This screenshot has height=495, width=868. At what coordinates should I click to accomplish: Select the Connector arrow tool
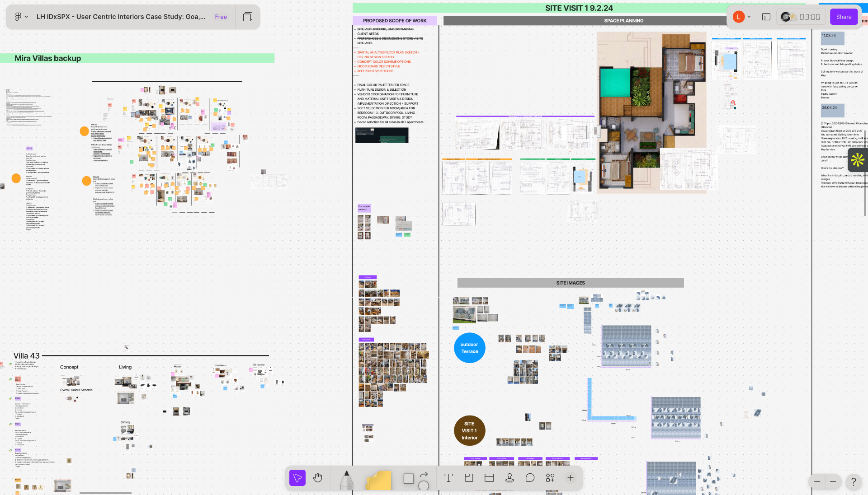424,474
